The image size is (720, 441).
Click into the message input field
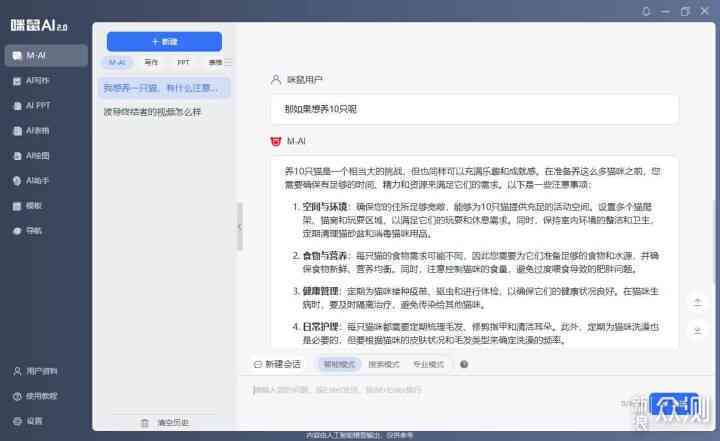tap(436, 390)
